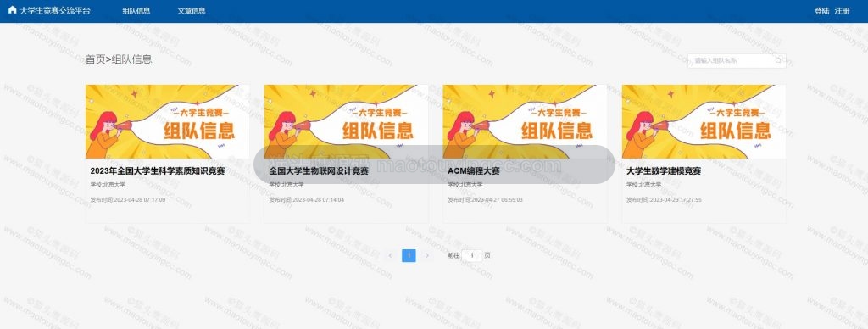The width and height of the screenshot is (868, 329).
Task: Open the ACM编程大赛 card banner image
Action: (525, 121)
